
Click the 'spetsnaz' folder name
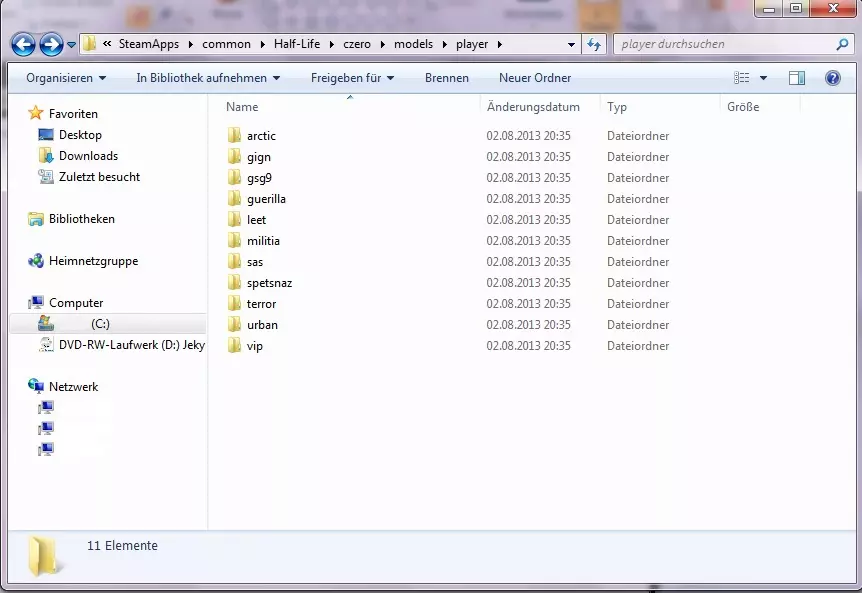click(x=269, y=283)
